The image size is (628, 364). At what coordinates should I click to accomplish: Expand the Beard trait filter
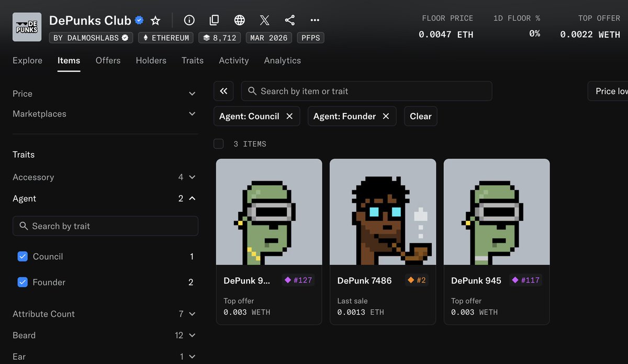pyautogui.click(x=105, y=335)
